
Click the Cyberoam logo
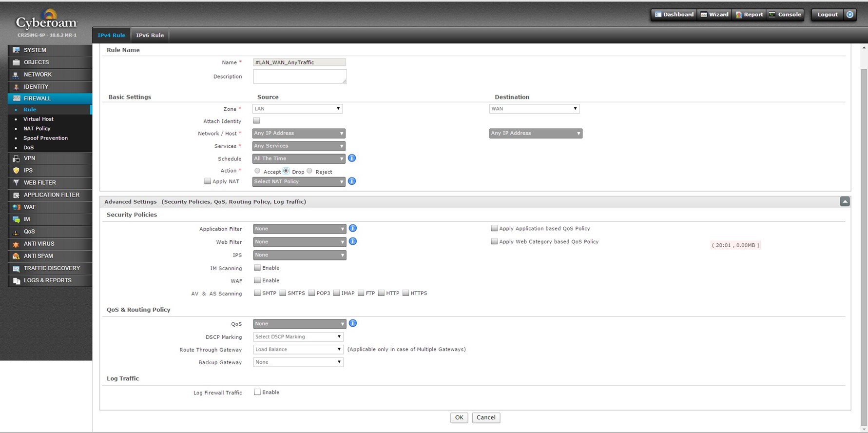coord(46,20)
